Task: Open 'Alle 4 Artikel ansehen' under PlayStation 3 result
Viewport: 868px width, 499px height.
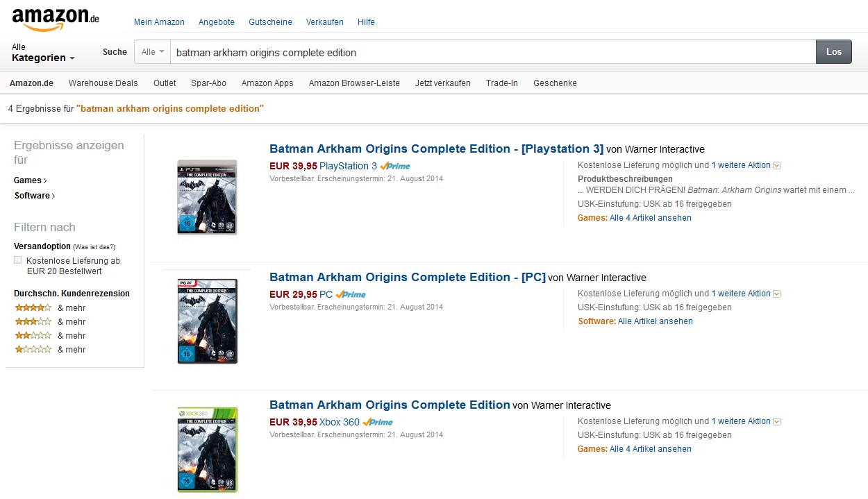Action: pos(651,218)
